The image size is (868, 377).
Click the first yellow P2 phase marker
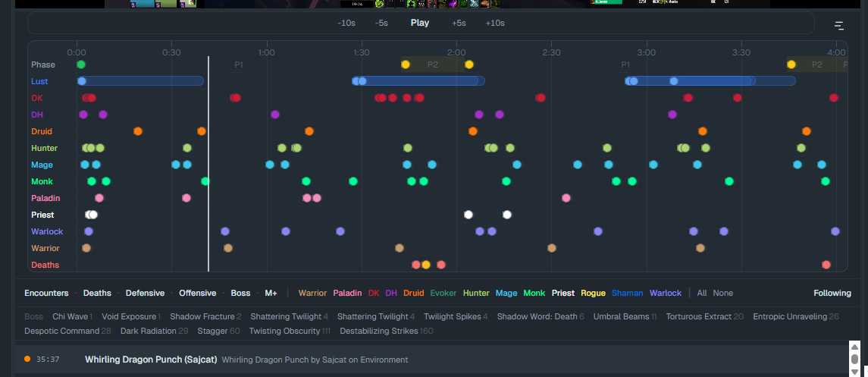(406, 64)
